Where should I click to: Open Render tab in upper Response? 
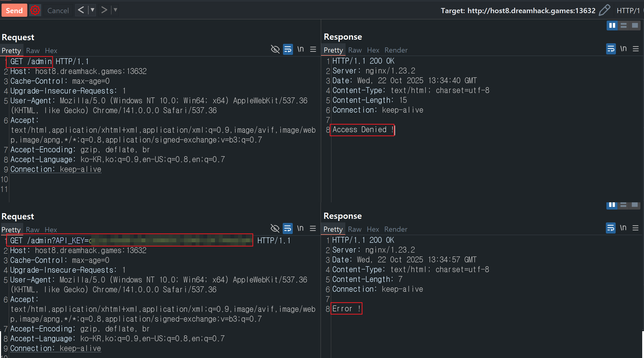[396, 50]
